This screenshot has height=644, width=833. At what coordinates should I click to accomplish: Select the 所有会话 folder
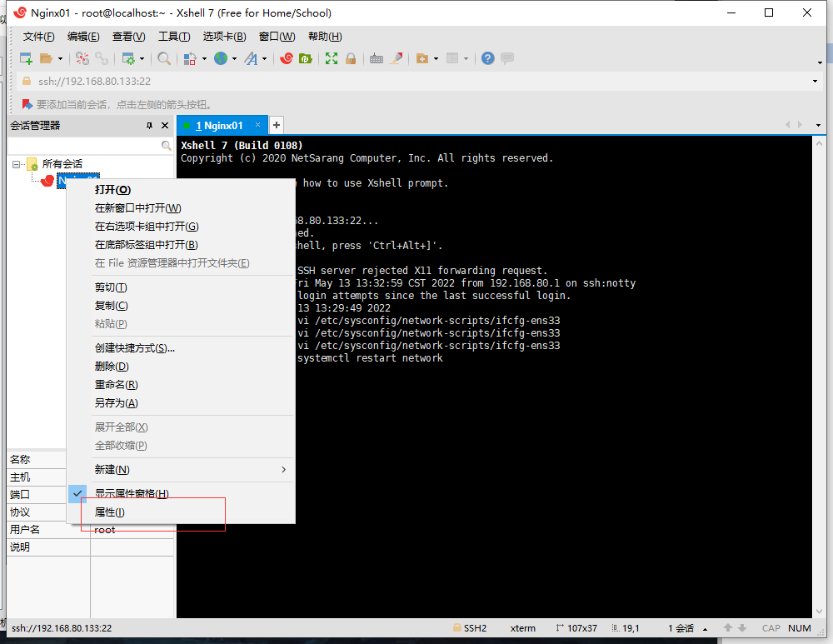(x=62, y=163)
